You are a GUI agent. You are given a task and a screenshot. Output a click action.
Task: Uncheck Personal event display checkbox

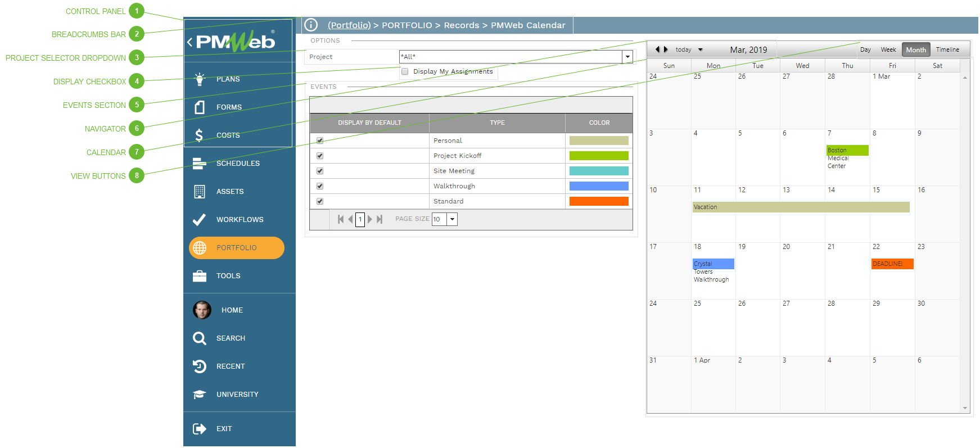[320, 141]
